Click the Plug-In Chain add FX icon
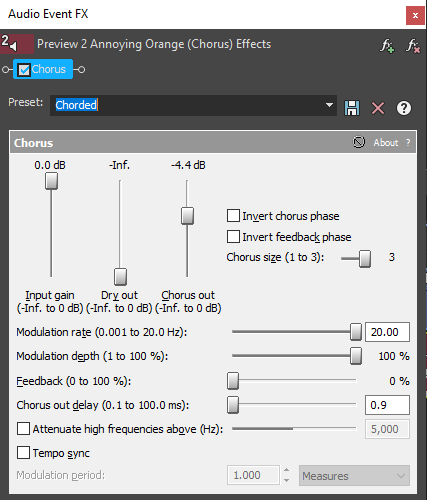 [387, 46]
